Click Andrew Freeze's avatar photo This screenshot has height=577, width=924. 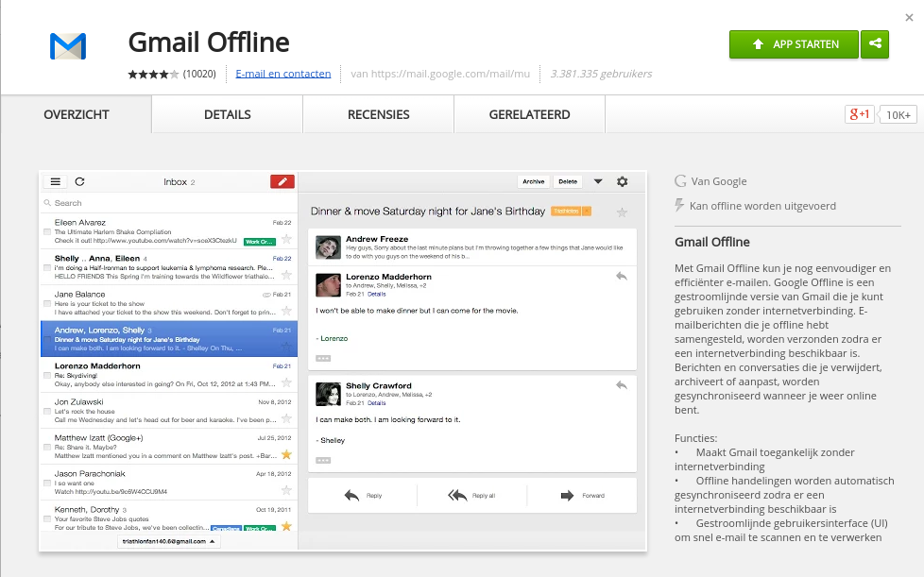pyautogui.click(x=328, y=247)
